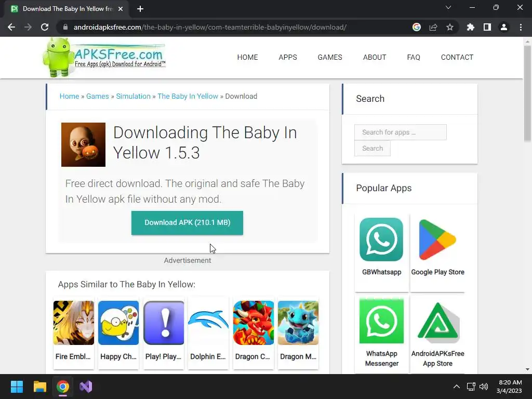Close the Download The Baby In Yellow tab

[x=121, y=9]
